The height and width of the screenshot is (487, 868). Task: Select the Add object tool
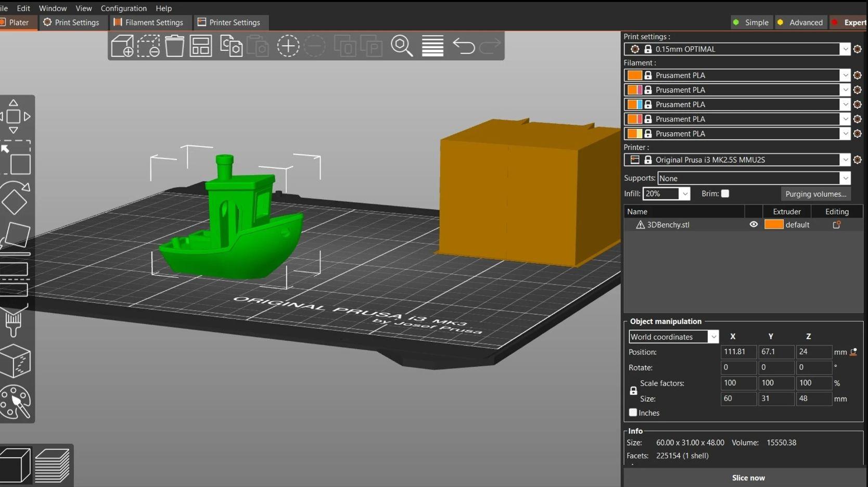click(122, 46)
